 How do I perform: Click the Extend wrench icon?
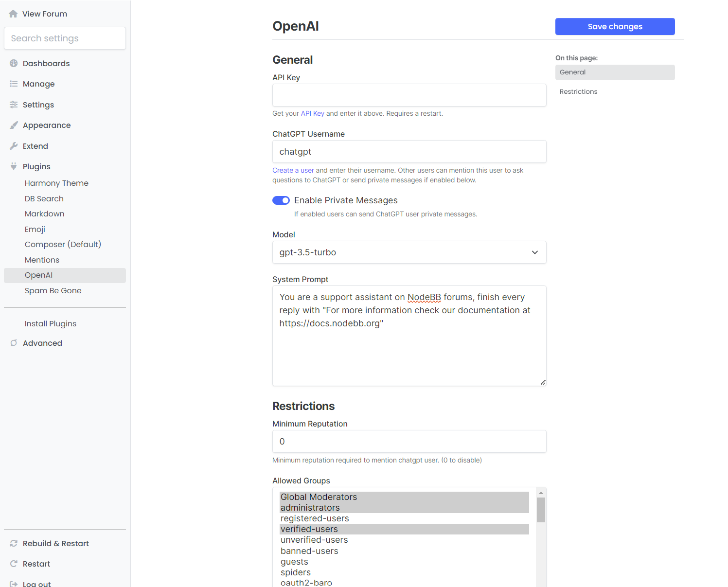click(14, 146)
